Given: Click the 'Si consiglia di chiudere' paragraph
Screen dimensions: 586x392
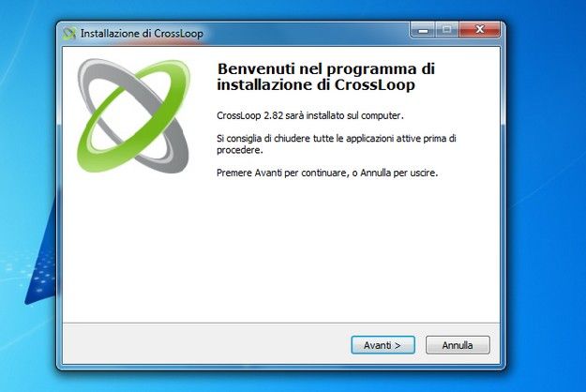Looking at the screenshot, I should click(x=337, y=143).
